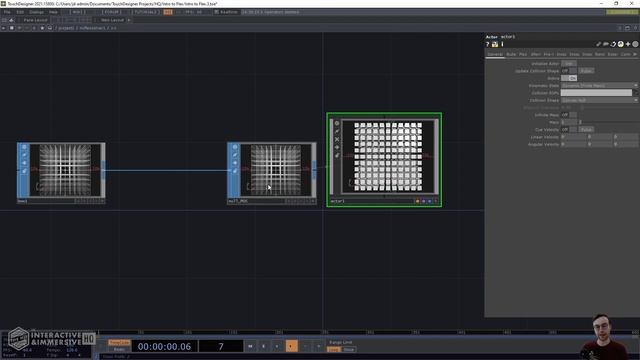The height and width of the screenshot is (360, 640).
Task: Click top flag icon on actor1 node
Action: click(337, 123)
